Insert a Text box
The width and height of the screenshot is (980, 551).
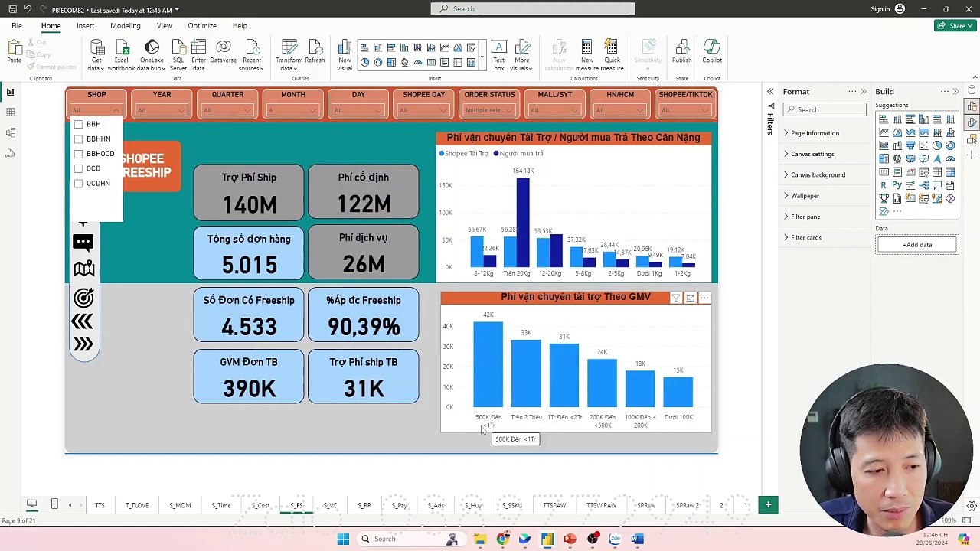point(498,55)
